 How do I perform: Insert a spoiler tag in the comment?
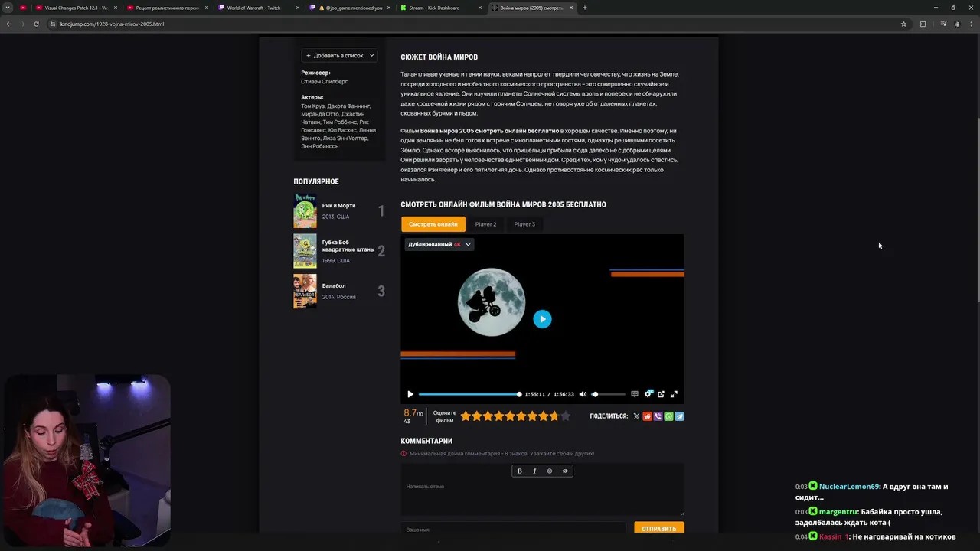pyautogui.click(x=565, y=471)
